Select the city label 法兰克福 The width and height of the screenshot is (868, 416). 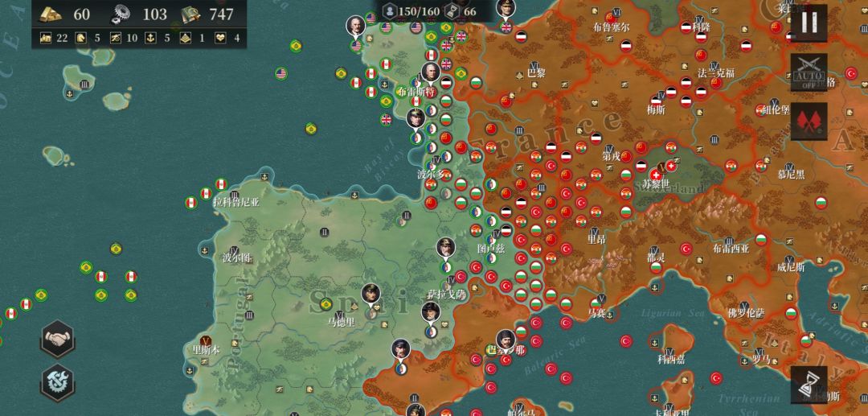(x=716, y=72)
